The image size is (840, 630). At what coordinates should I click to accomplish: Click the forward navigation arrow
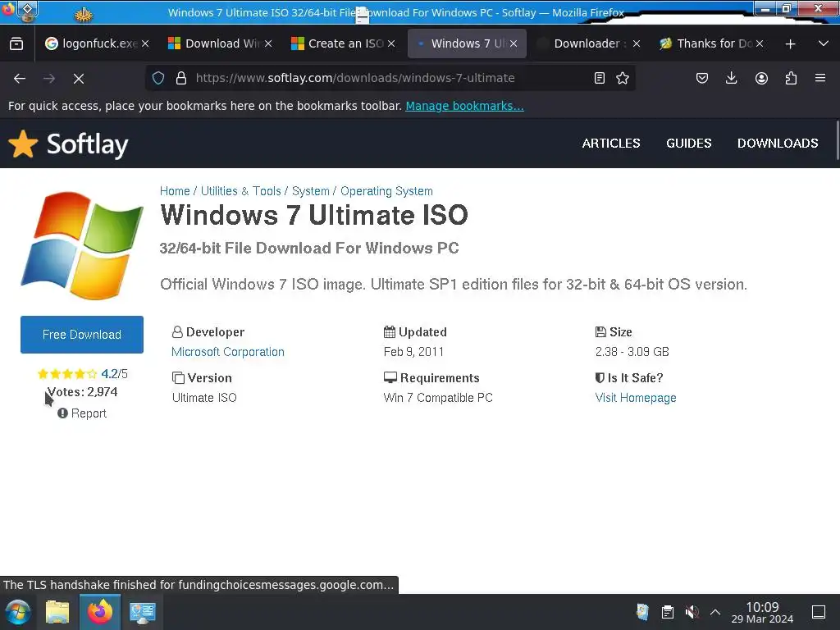point(49,78)
